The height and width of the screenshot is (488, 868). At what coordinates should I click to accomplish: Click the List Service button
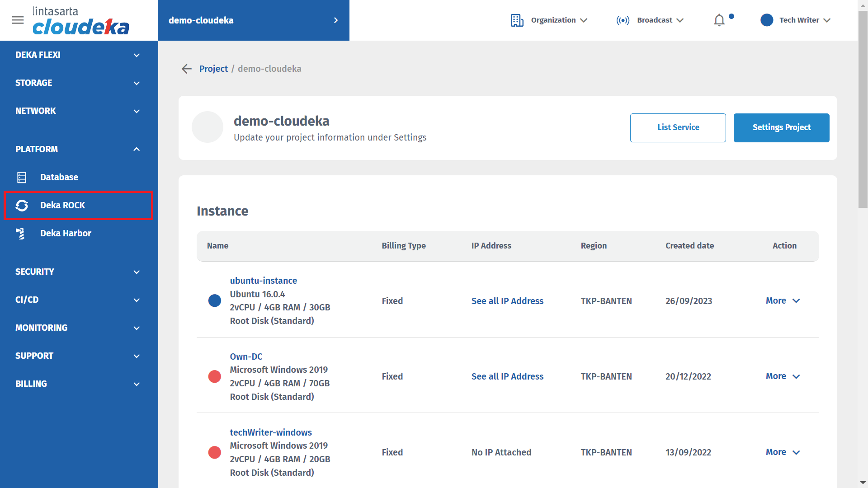coord(678,127)
